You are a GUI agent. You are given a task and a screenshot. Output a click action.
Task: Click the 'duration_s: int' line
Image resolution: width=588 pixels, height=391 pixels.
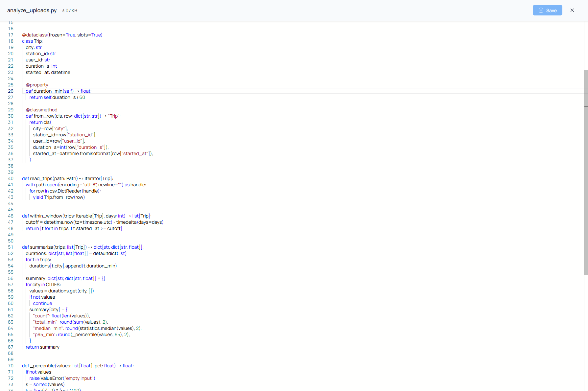click(41, 66)
